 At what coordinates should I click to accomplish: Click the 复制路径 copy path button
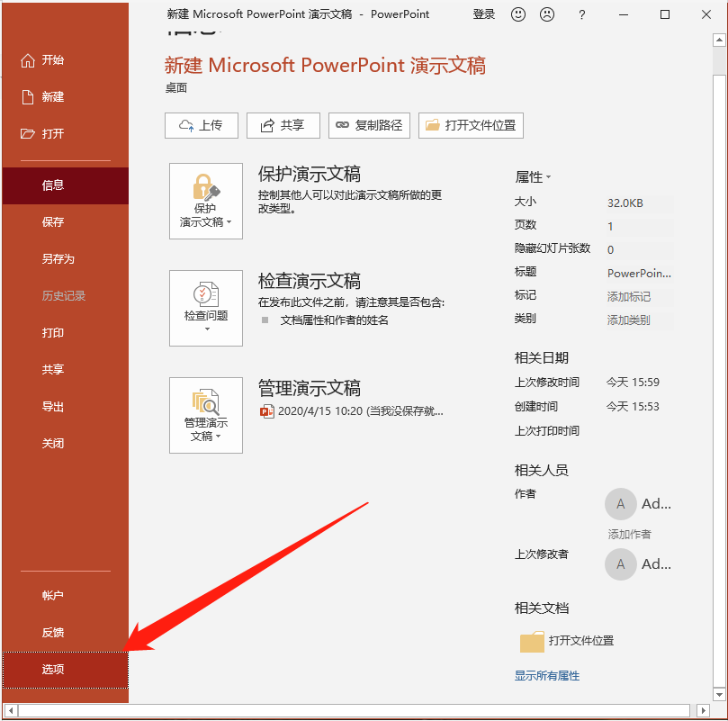(369, 125)
